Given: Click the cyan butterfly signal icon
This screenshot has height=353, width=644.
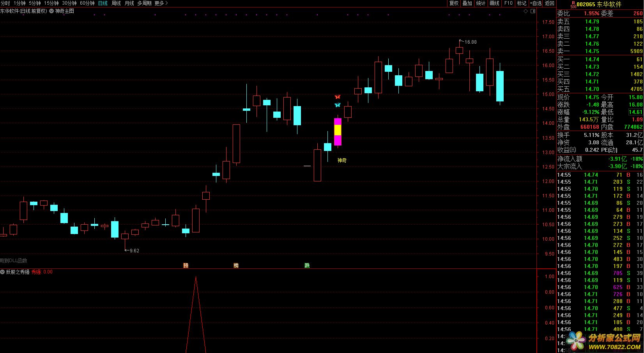Looking at the screenshot, I should click(338, 105).
